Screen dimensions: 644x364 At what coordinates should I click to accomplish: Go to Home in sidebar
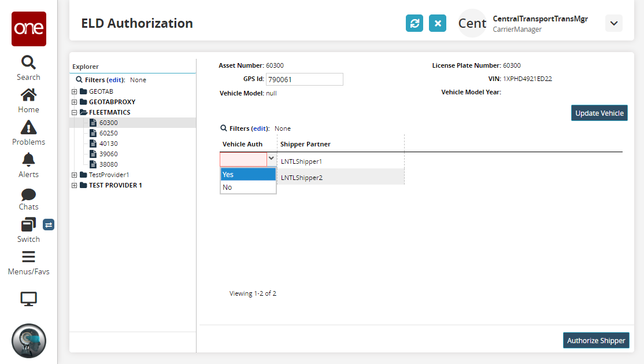pyautogui.click(x=28, y=94)
